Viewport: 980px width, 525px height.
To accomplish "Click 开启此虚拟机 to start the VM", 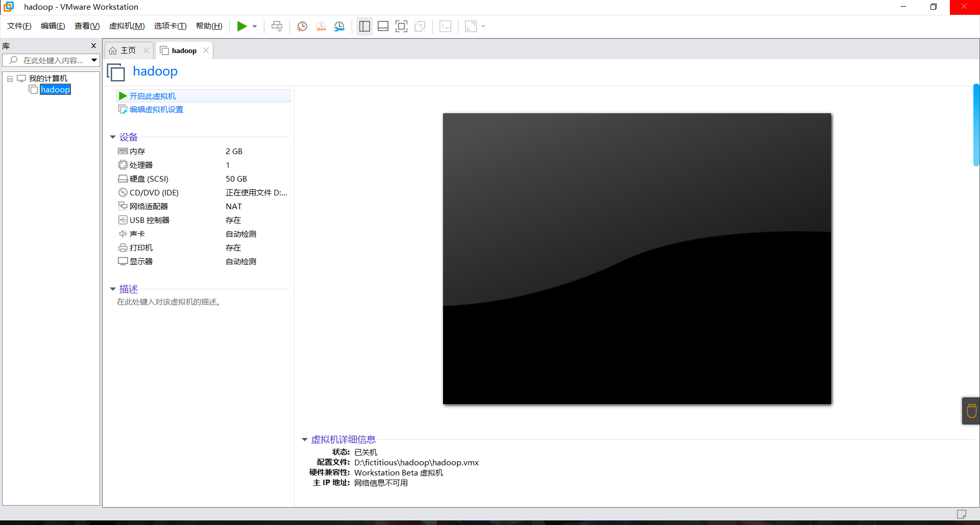I will (x=151, y=96).
